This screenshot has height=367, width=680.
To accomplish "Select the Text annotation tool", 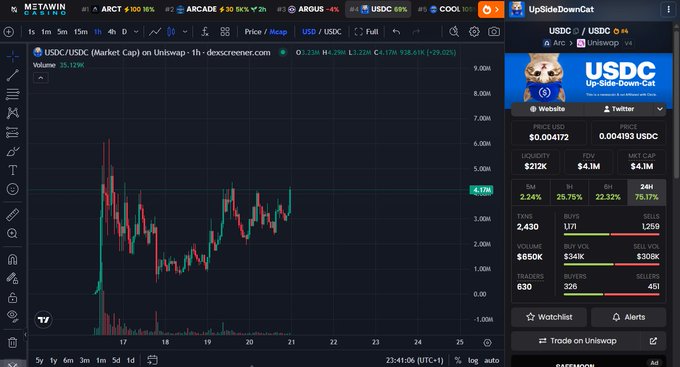I will pos(13,170).
